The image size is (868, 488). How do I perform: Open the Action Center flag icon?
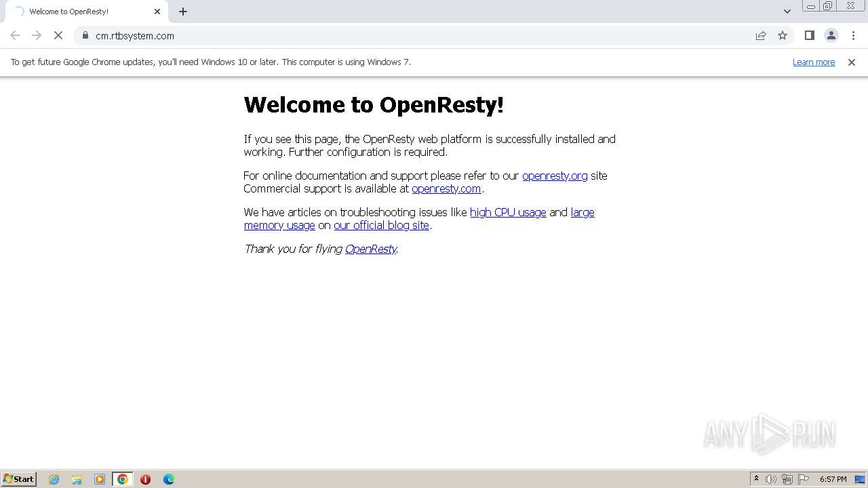pos(804,479)
